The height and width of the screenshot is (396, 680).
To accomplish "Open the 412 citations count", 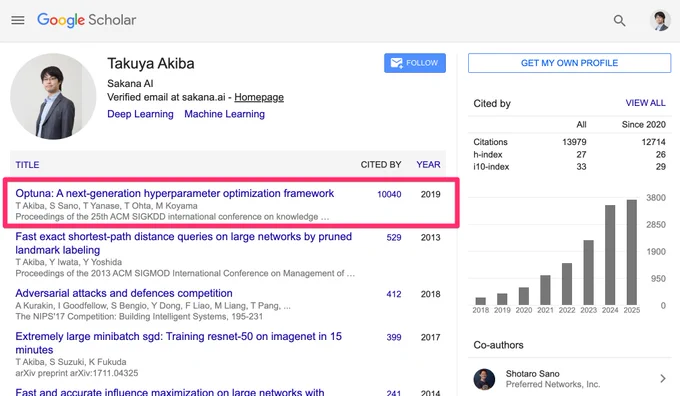I will 394,294.
